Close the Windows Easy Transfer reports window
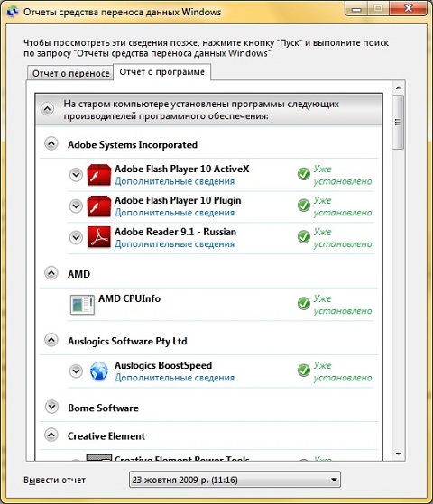 pos(409,8)
